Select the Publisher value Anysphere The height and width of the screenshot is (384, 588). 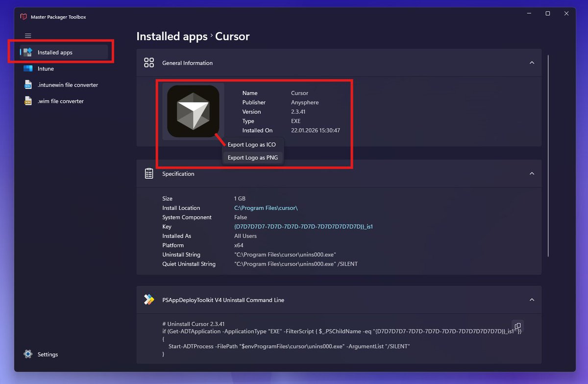coord(305,102)
